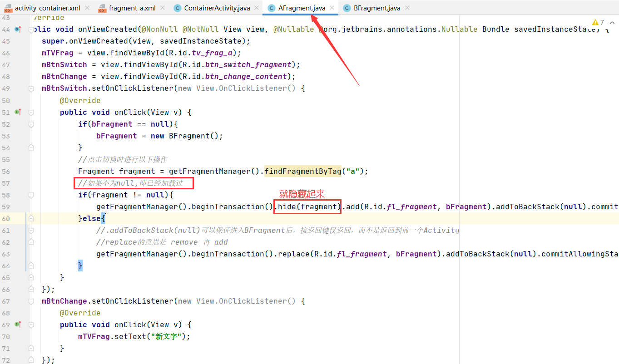The image size is (619, 364).
Task: Switch to the fragment_a.xml tab
Action: tap(132, 8)
